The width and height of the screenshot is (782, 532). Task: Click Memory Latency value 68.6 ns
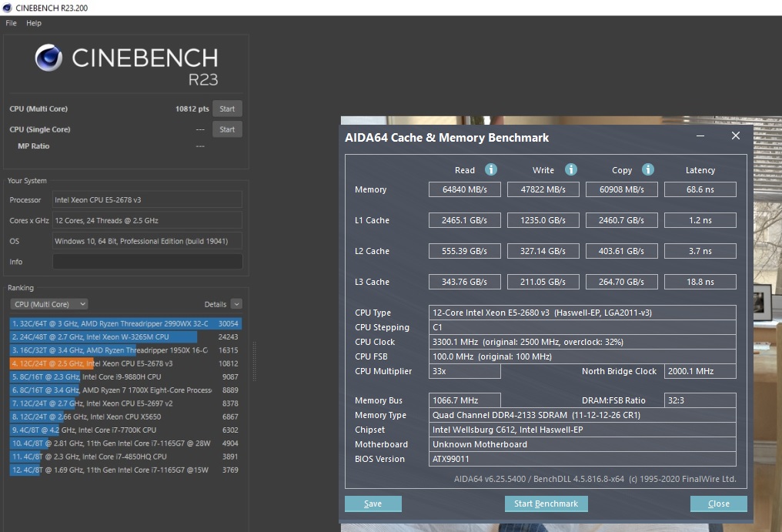coord(700,189)
